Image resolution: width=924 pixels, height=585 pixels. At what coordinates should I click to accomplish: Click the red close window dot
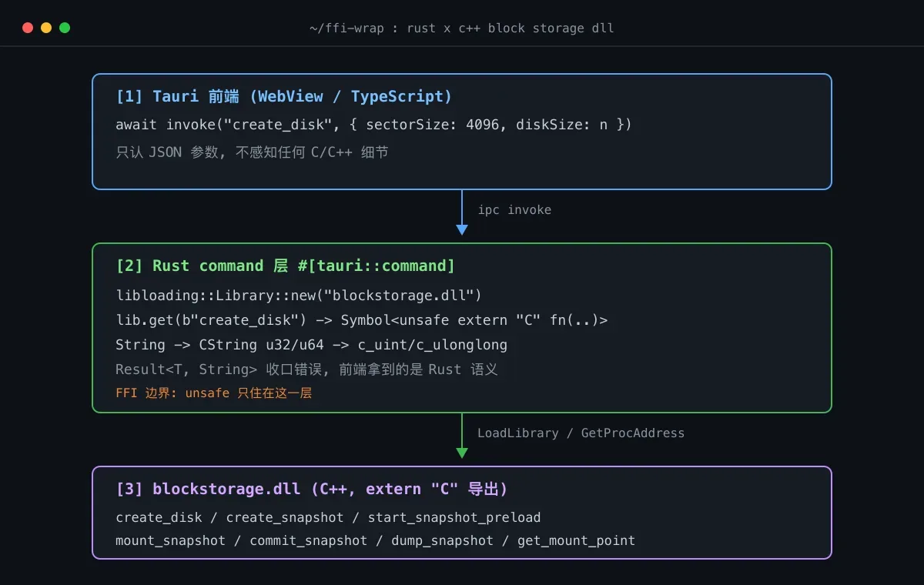(x=28, y=28)
